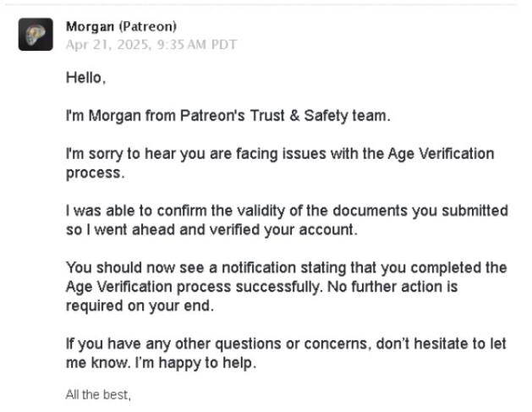Viewport: 532px width, 412px height.
Task: Click Morgan's profile avatar image
Action: tap(36, 35)
